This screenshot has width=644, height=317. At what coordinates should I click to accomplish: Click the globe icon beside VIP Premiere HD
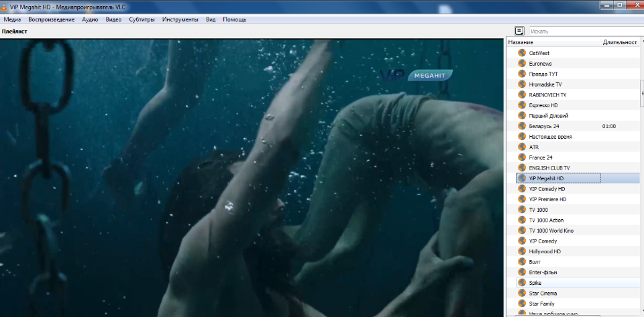tap(522, 199)
